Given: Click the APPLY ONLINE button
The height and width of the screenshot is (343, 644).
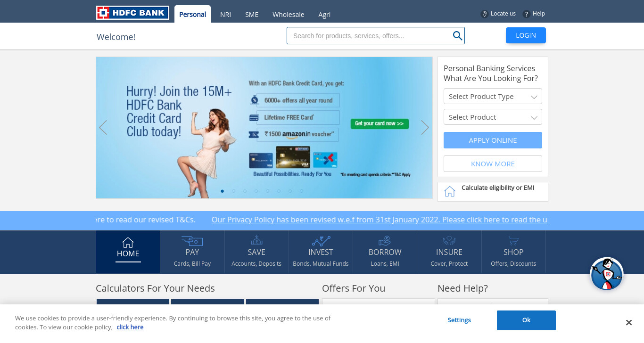Looking at the screenshot, I should click(493, 140).
